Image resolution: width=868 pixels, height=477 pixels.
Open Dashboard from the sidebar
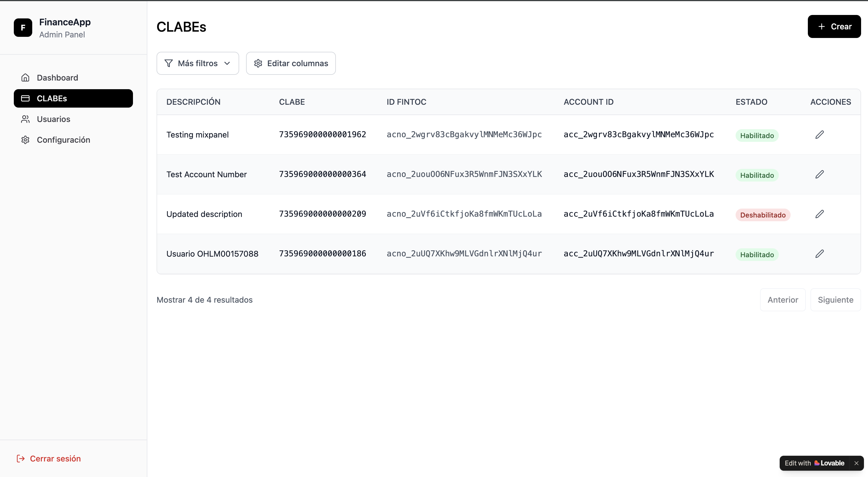(x=57, y=78)
